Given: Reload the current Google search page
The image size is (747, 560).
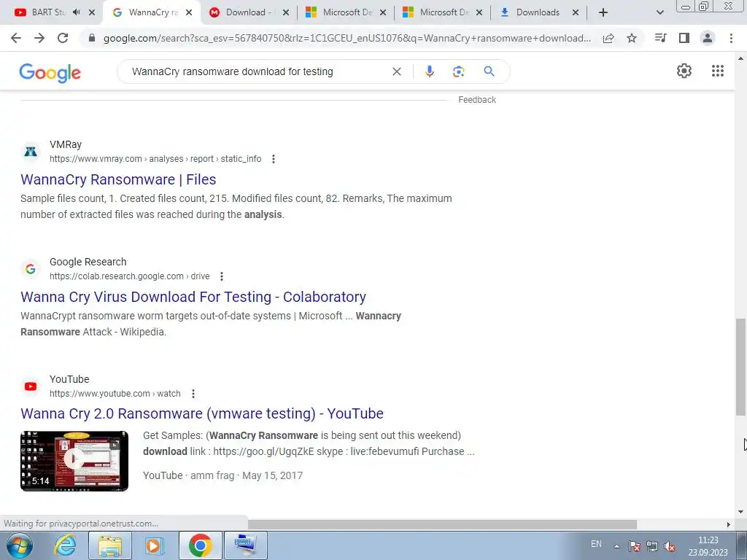Looking at the screenshot, I should tap(63, 38).
